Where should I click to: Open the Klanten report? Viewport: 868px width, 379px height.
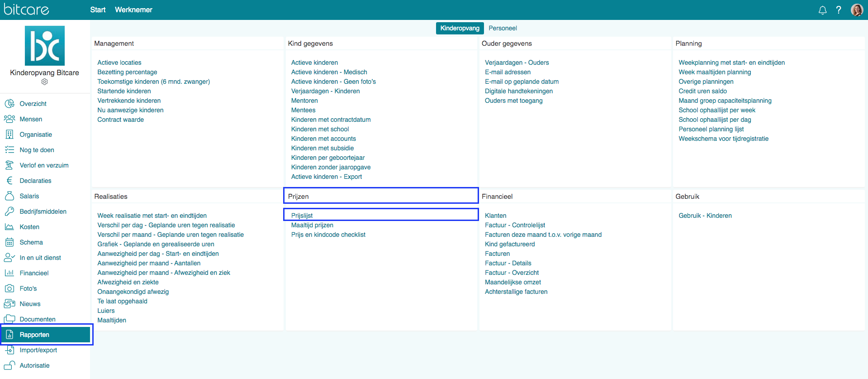495,216
